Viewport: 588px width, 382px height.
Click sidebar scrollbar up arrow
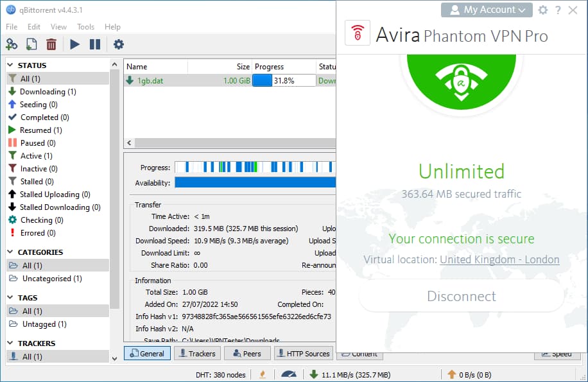114,65
